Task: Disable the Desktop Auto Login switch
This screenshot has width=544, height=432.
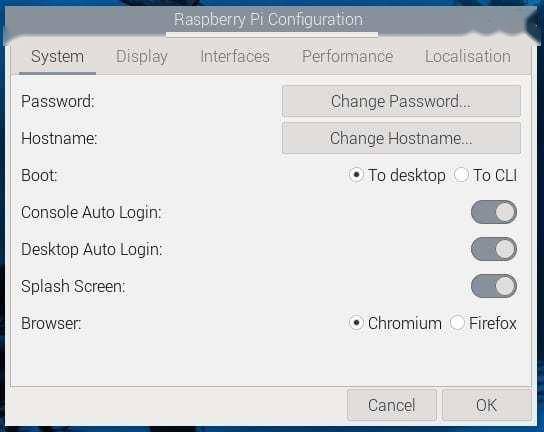Action: [494, 249]
